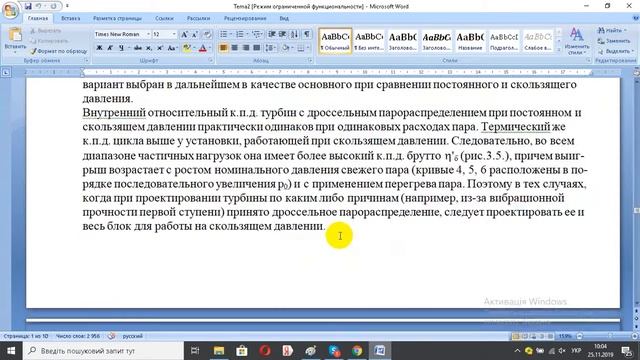Decrease font size with shrink font icon
Viewport: 640px width, 360px height.
pyautogui.click(x=195, y=34)
